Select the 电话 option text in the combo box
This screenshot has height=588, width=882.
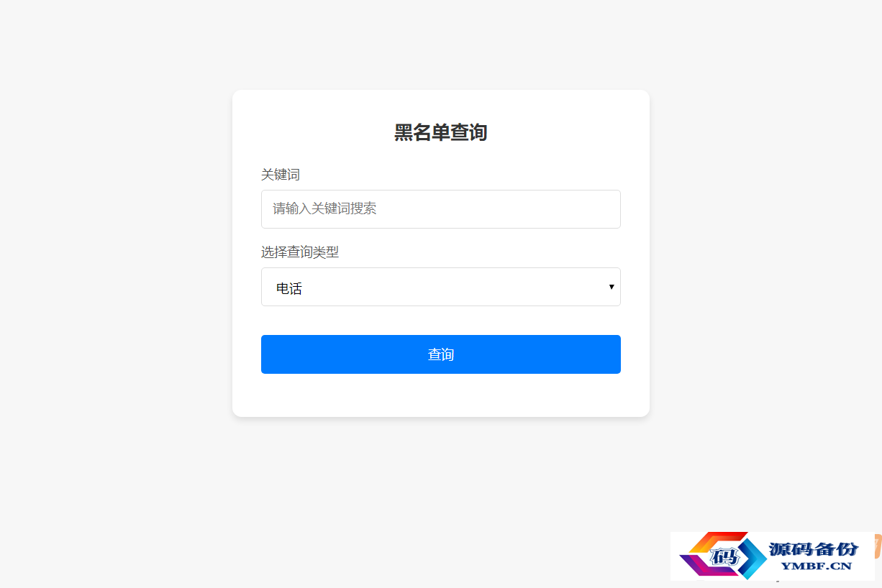(x=289, y=289)
